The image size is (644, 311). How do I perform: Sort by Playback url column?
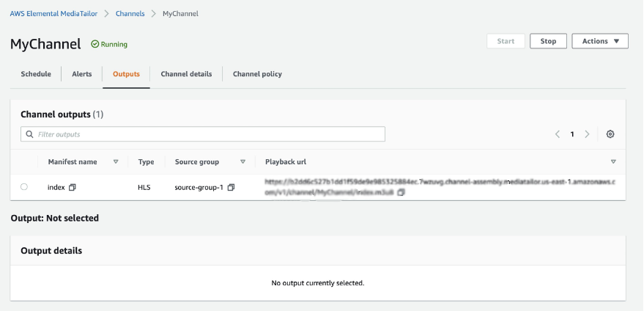pyautogui.click(x=613, y=161)
